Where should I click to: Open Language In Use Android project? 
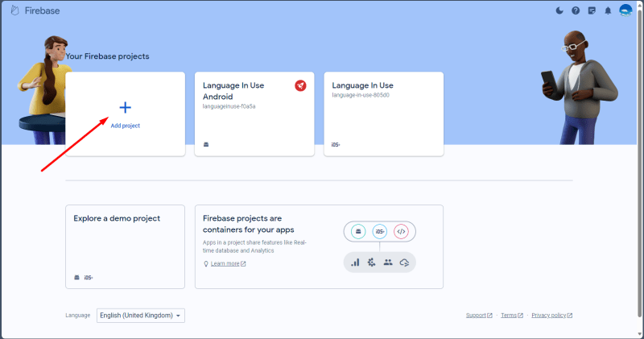(x=254, y=114)
